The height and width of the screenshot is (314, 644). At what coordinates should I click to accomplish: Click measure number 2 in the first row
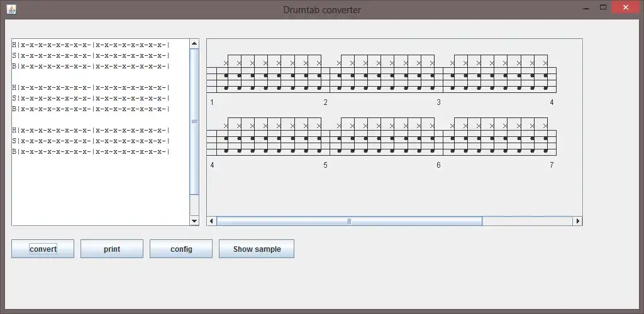(325, 102)
